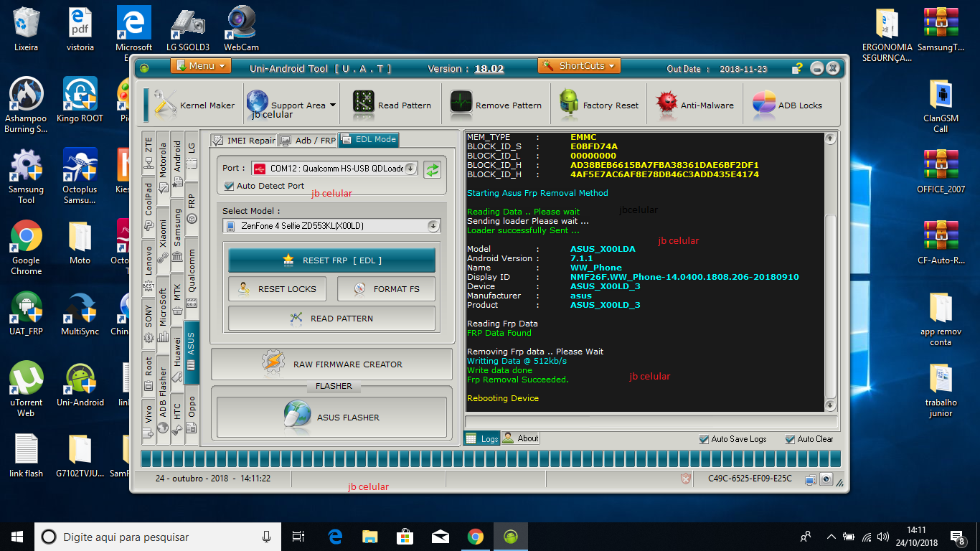The image size is (980, 551).
Task: Open Google Chrome desktop shortcut
Action: (27, 248)
